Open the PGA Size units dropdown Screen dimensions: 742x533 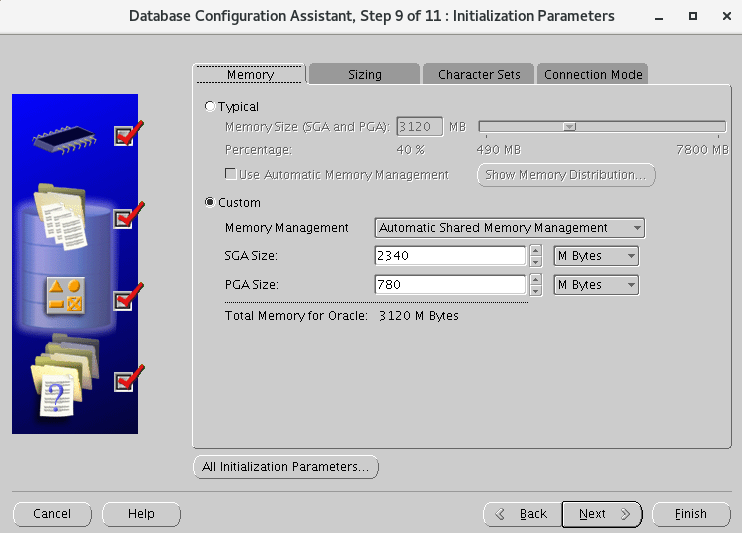596,285
